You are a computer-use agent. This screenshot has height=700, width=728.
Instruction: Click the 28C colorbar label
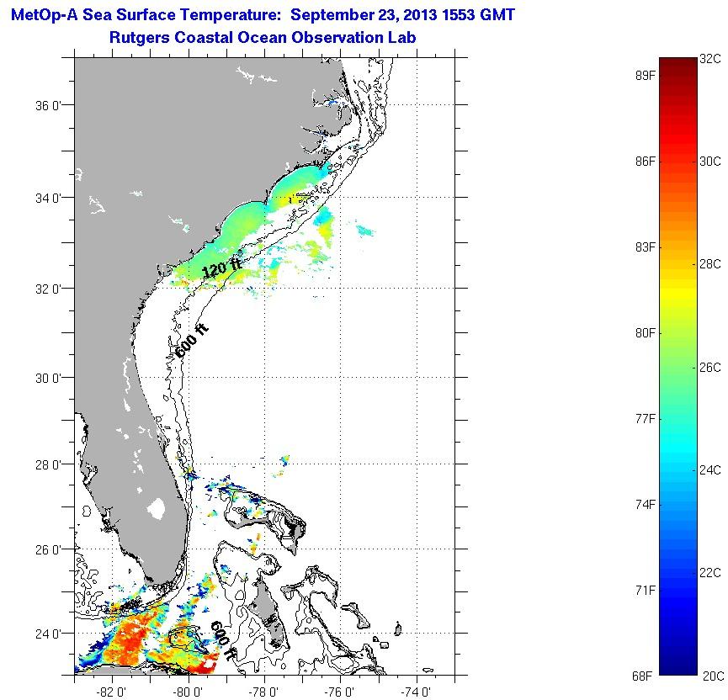click(x=710, y=264)
